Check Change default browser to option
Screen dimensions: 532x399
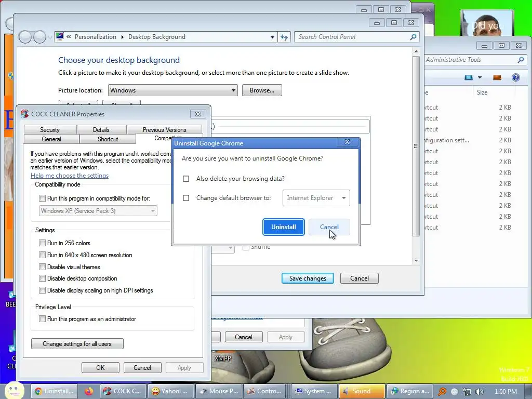click(186, 198)
